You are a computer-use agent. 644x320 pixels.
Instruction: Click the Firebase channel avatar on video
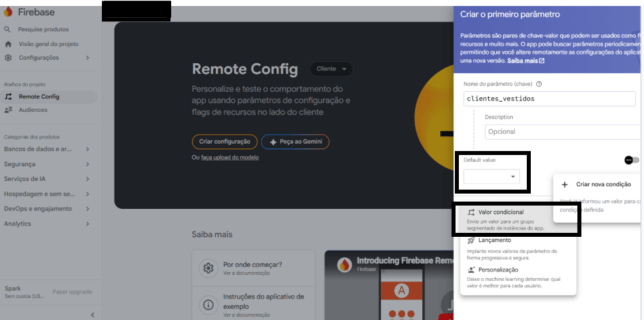(344, 265)
